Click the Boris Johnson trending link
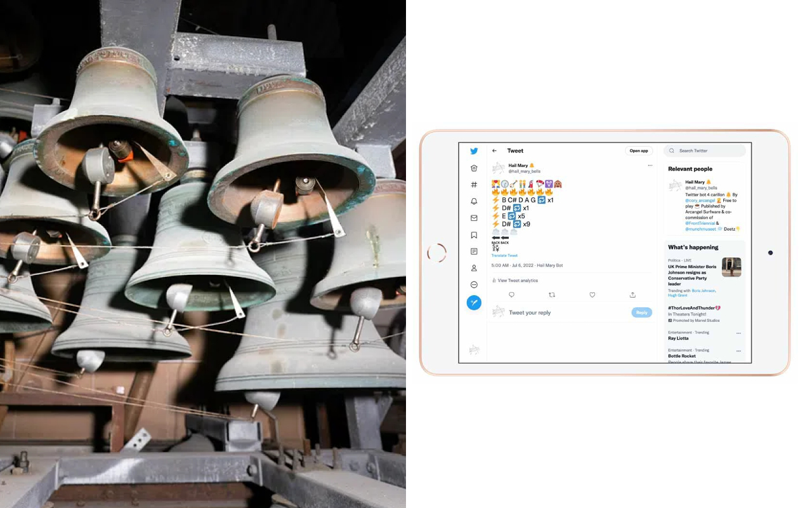Image resolution: width=812 pixels, height=508 pixels. tap(704, 291)
